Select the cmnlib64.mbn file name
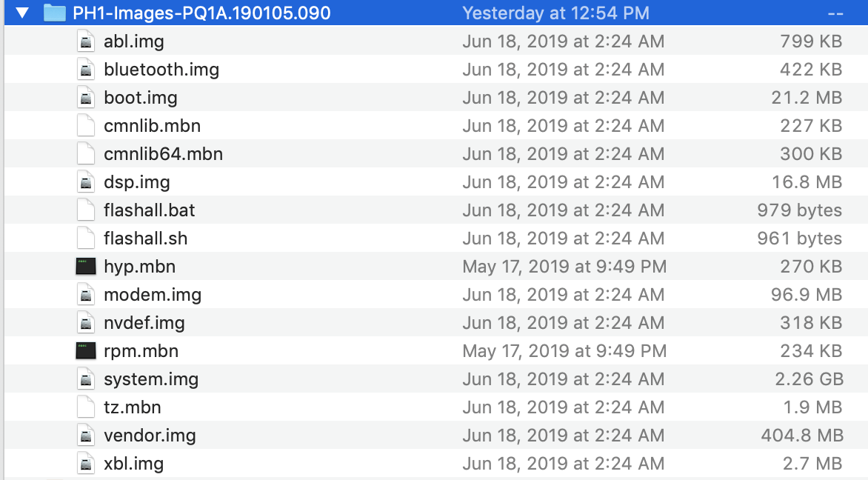868x480 pixels. (x=163, y=154)
